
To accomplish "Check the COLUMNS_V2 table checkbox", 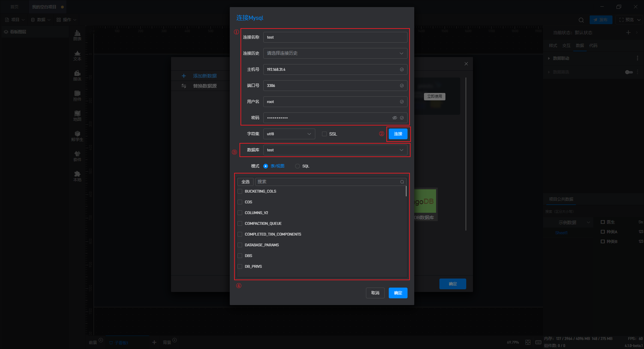I will click(x=240, y=213).
